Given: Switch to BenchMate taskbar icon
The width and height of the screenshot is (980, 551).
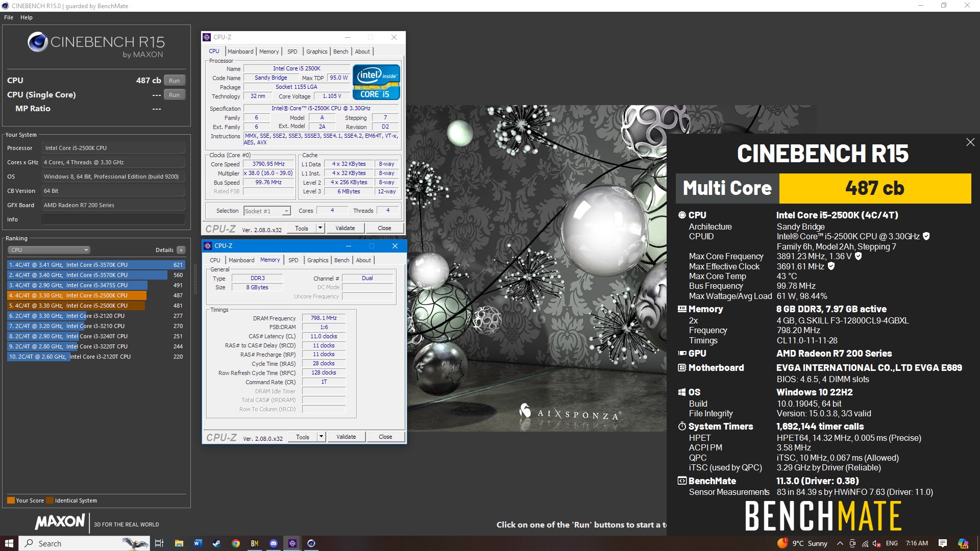Looking at the screenshot, I should point(255,543).
